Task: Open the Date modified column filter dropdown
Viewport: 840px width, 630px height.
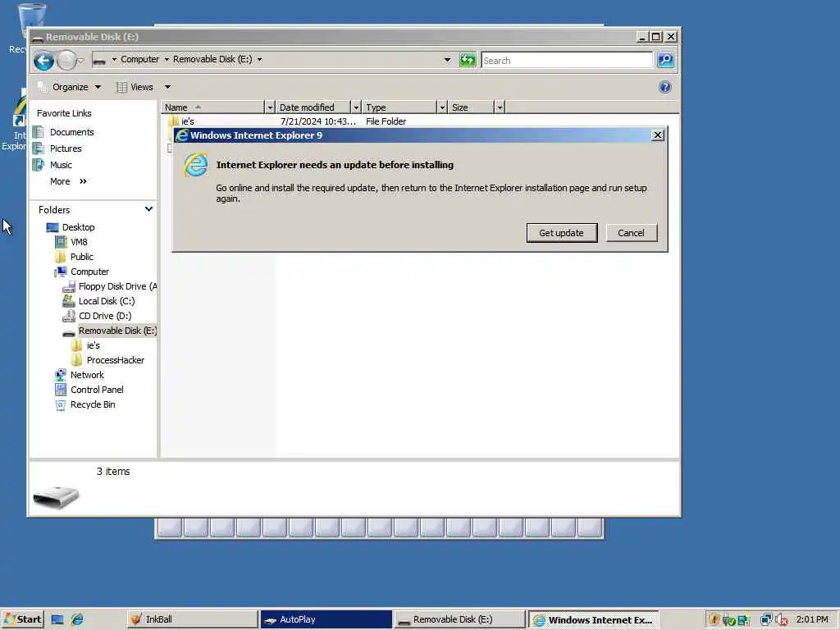Action: 356,107
